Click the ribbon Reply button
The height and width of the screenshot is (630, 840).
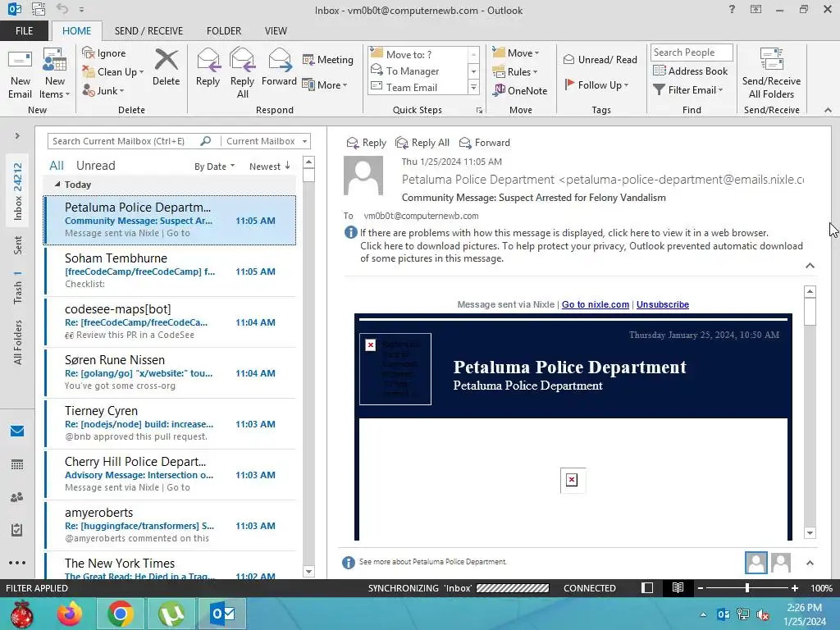click(208, 67)
